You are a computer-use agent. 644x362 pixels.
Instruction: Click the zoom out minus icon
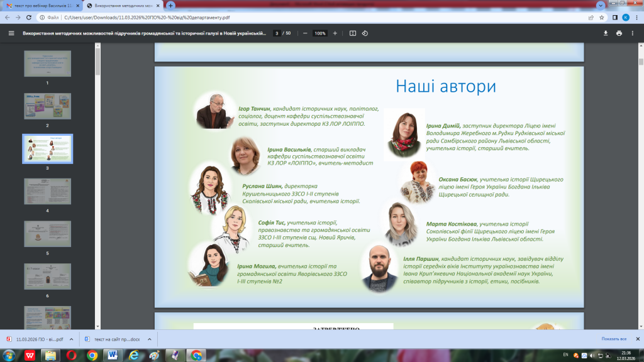[305, 33]
